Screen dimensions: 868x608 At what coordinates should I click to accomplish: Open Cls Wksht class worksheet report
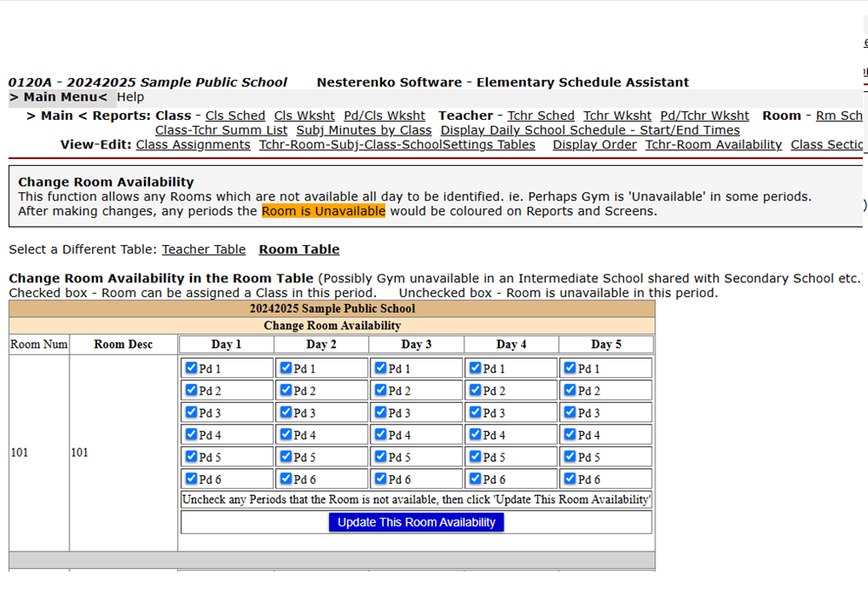coord(305,116)
